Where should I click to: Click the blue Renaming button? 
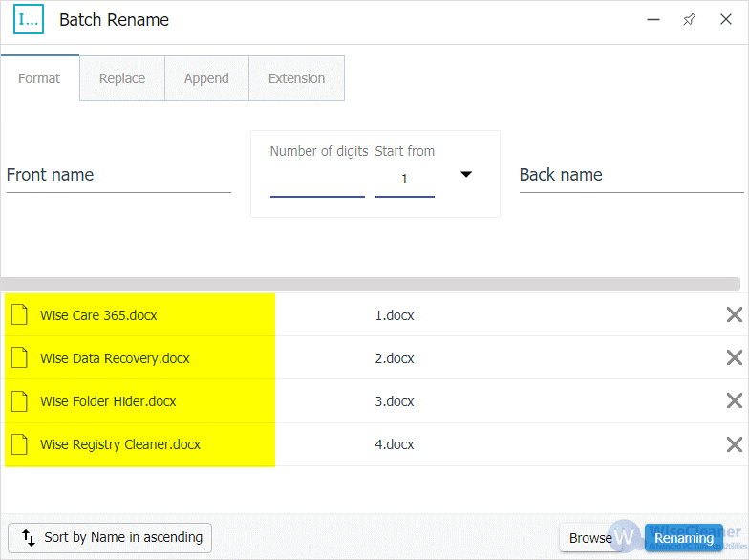(684, 538)
